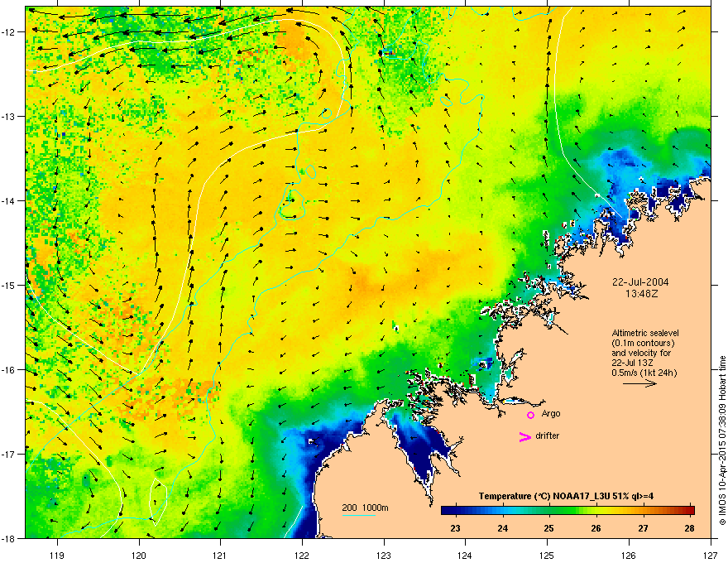Click latitude axis label -14
The image size is (728, 563).
click(x=9, y=200)
